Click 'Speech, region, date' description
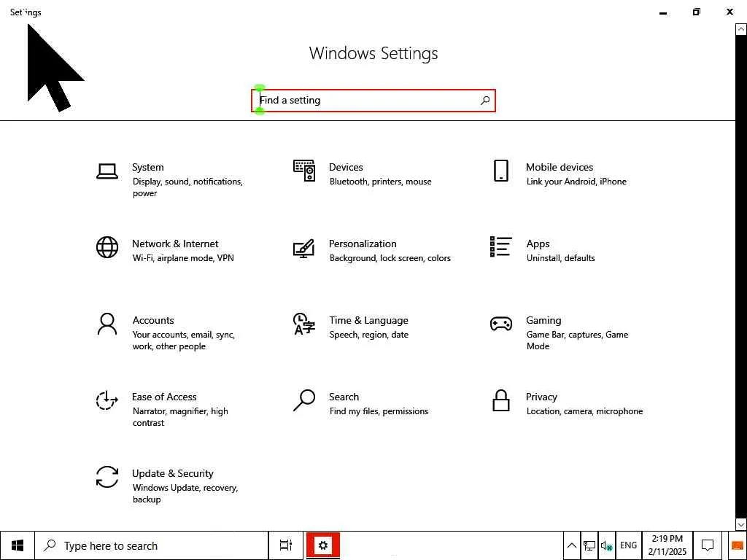 pos(368,335)
